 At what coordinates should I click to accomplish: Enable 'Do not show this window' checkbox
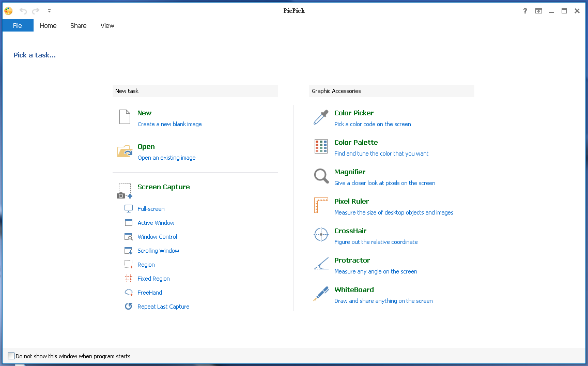point(11,356)
